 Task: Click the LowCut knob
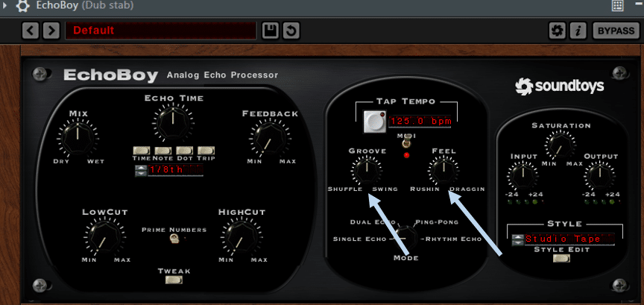tap(104, 236)
